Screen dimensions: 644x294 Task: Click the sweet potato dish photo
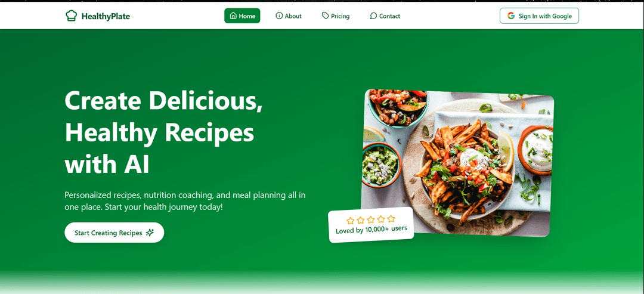457,163
